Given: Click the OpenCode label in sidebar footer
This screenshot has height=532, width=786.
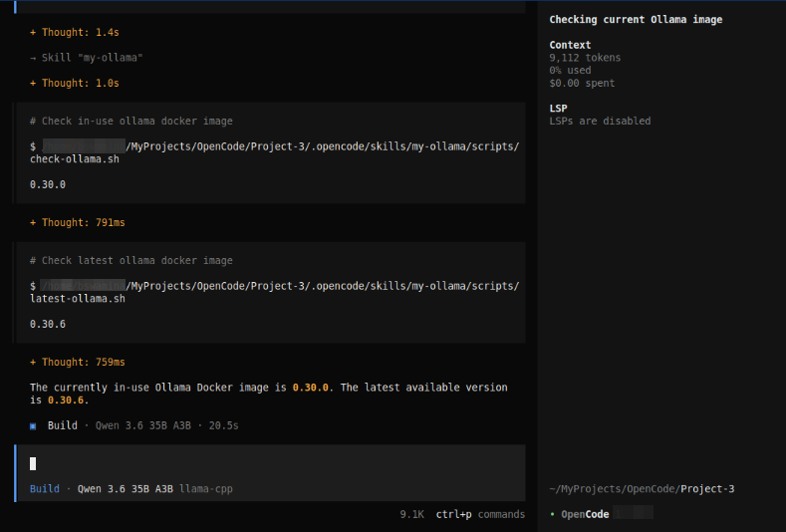Looking at the screenshot, I should (585, 514).
